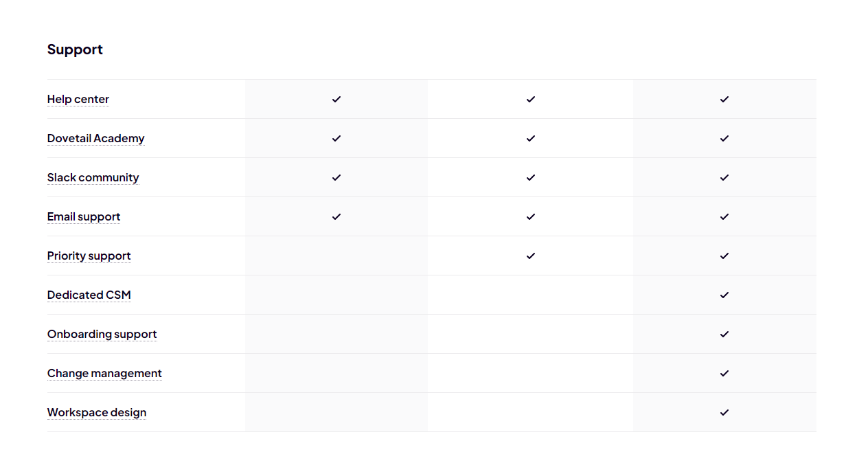Viewport: 868px width, 474px height.
Task: Click the Change management checkmark
Action: click(724, 373)
